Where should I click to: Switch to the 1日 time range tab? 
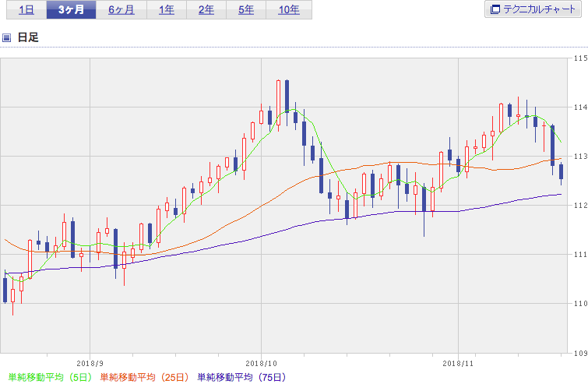click(x=26, y=9)
